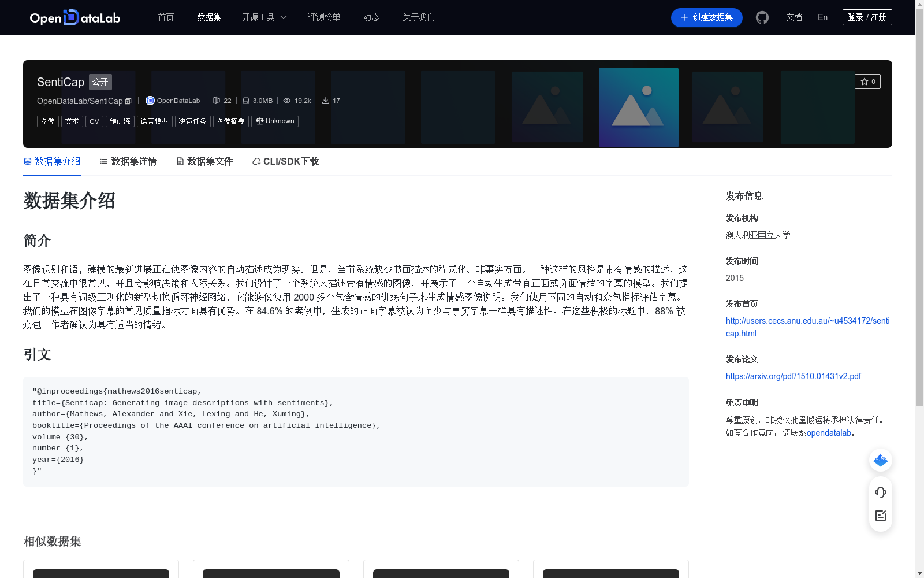Click the 预训练 tag
Screen dimensions: 924x578
[120, 121]
